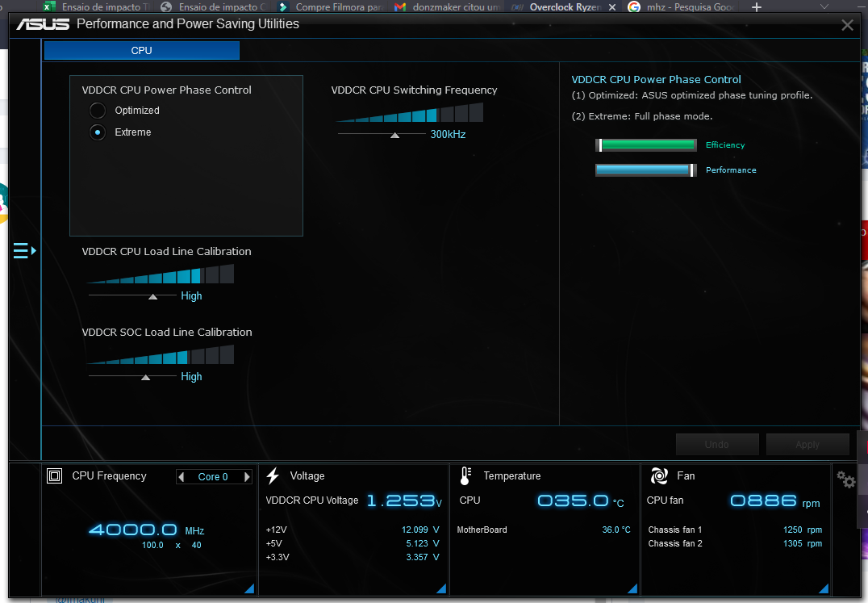Click the +5V 5.123 V reading
Image resolution: width=868 pixels, height=603 pixels.
point(352,544)
